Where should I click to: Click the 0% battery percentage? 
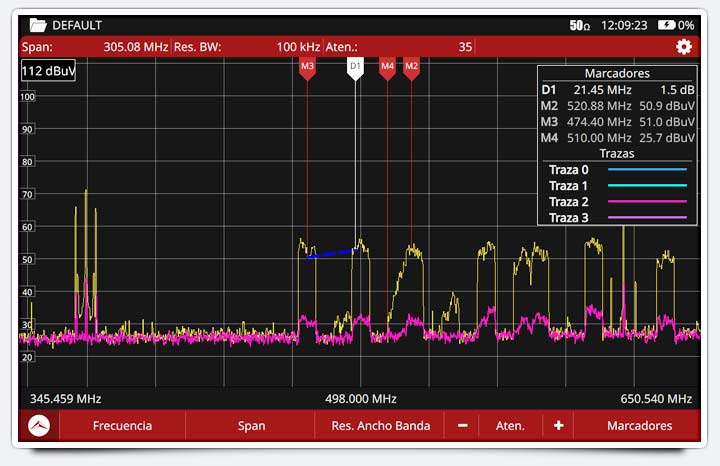[686, 25]
